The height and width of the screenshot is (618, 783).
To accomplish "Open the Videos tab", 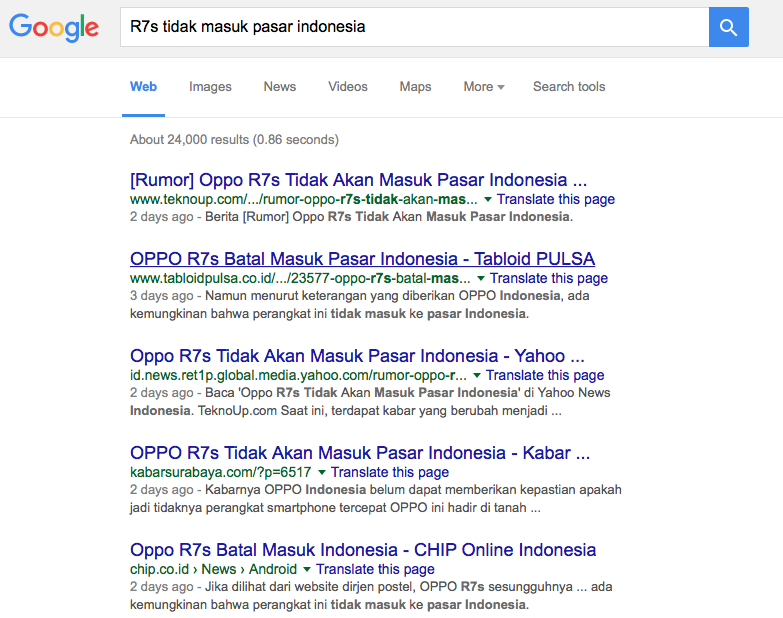I will pos(348,87).
